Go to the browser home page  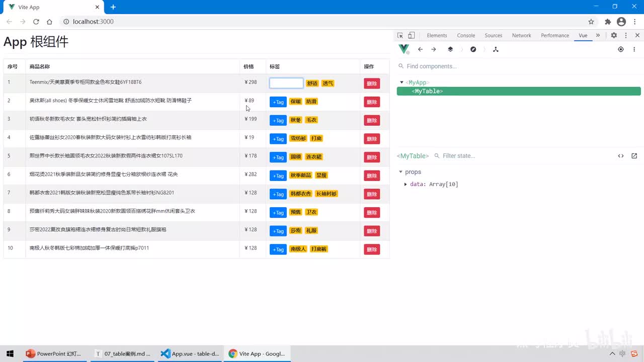pyautogui.click(x=49, y=22)
